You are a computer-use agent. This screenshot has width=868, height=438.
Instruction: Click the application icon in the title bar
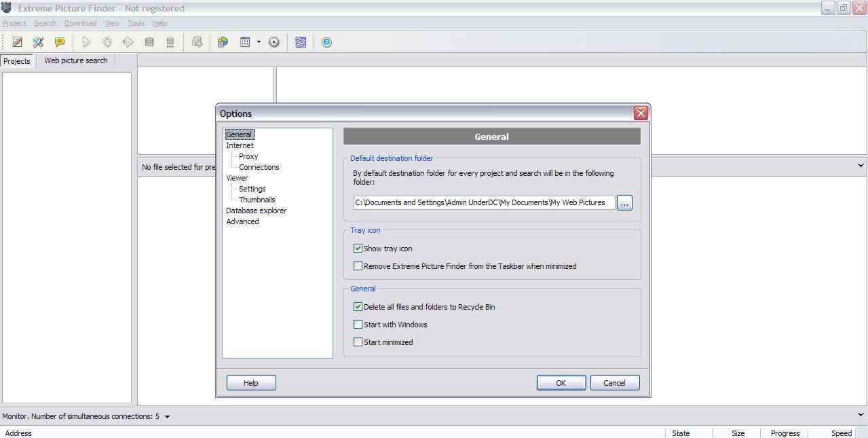[x=7, y=8]
